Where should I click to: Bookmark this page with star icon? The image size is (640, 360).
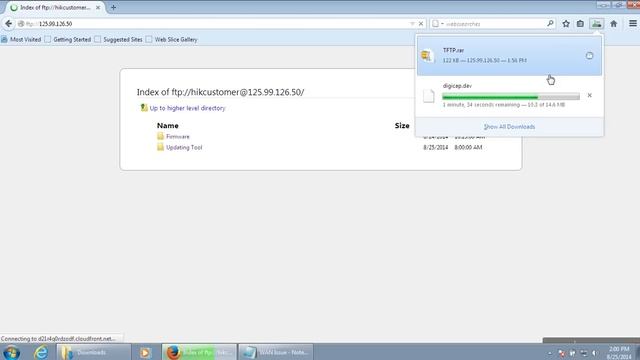click(x=566, y=24)
